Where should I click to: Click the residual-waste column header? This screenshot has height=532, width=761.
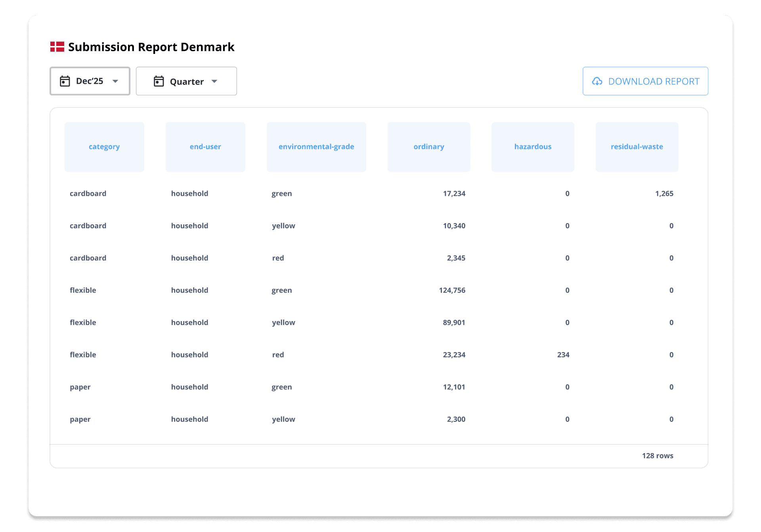click(637, 147)
